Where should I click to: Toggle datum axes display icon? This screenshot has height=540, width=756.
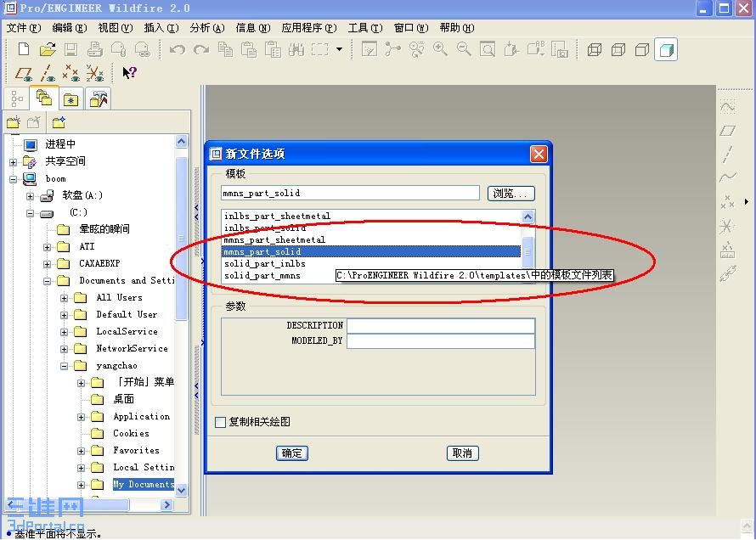pos(48,73)
